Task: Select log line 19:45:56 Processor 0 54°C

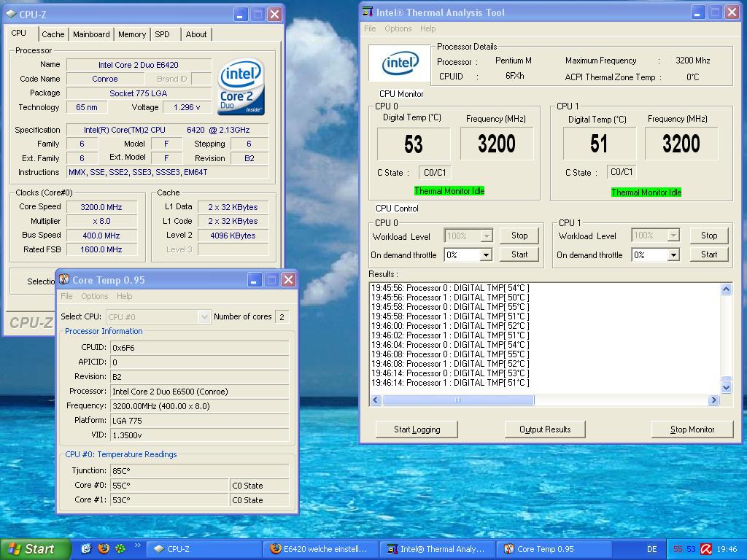Action: click(x=450, y=288)
